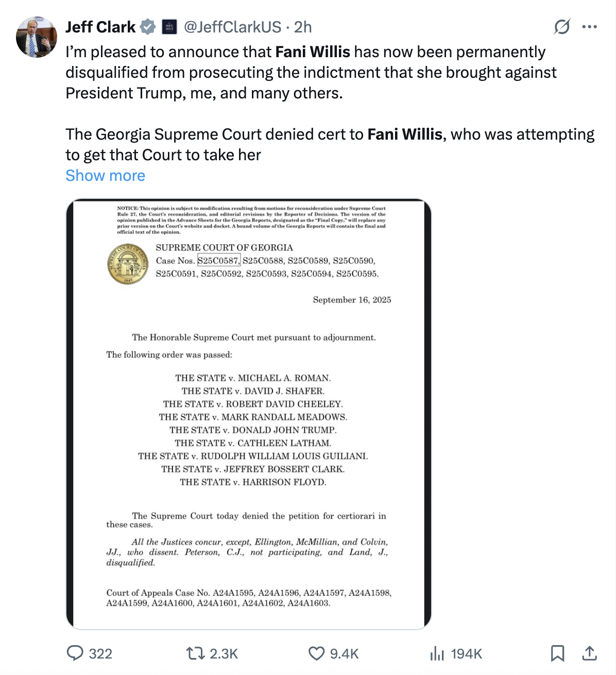Click Fani Willis after "denied cert to"
Viewport: 616px width, 675px height.
(x=405, y=134)
